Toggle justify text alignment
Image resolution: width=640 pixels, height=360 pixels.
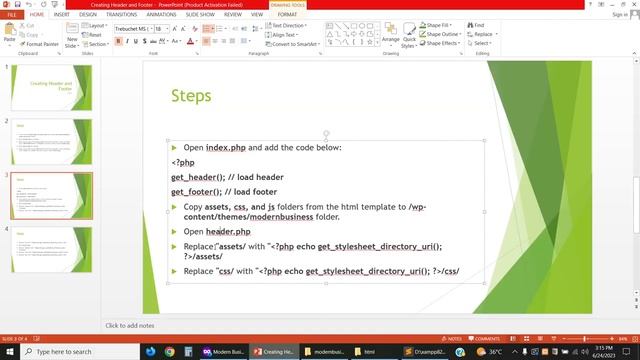point(232,41)
